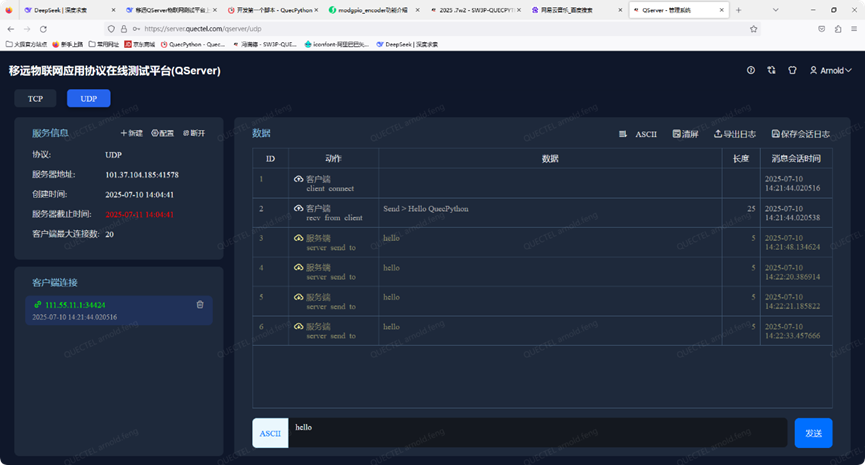Click the server cloud icon in row 3

pos(298,238)
